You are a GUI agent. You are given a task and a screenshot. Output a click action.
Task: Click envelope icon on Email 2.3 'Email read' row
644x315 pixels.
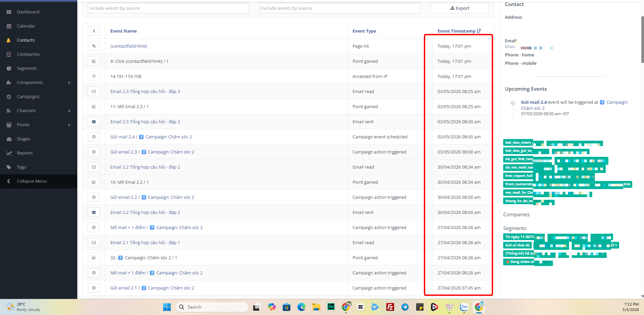[94, 91]
